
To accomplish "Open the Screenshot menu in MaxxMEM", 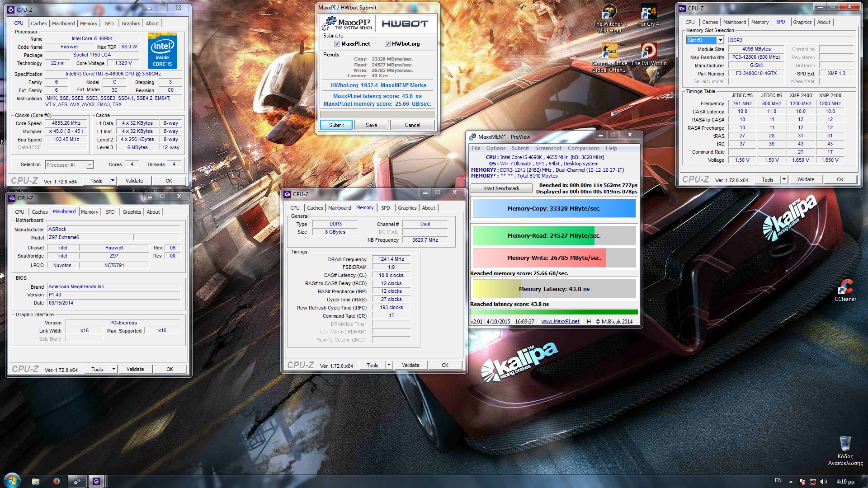I will click(548, 148).
